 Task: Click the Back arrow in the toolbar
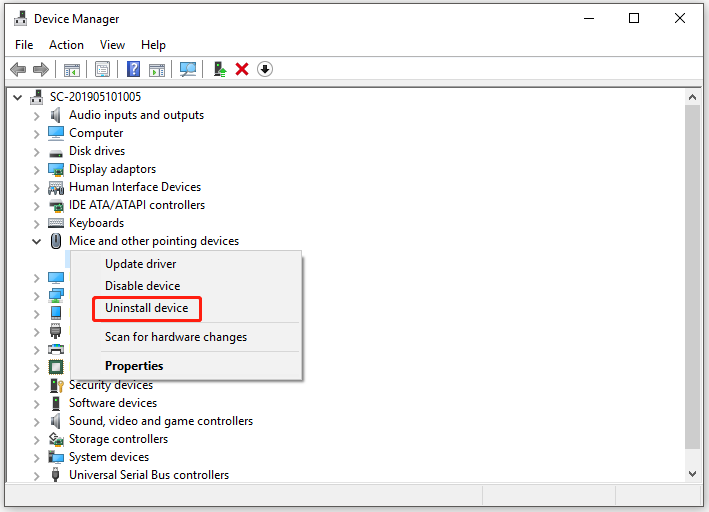[x=18, y=69]
